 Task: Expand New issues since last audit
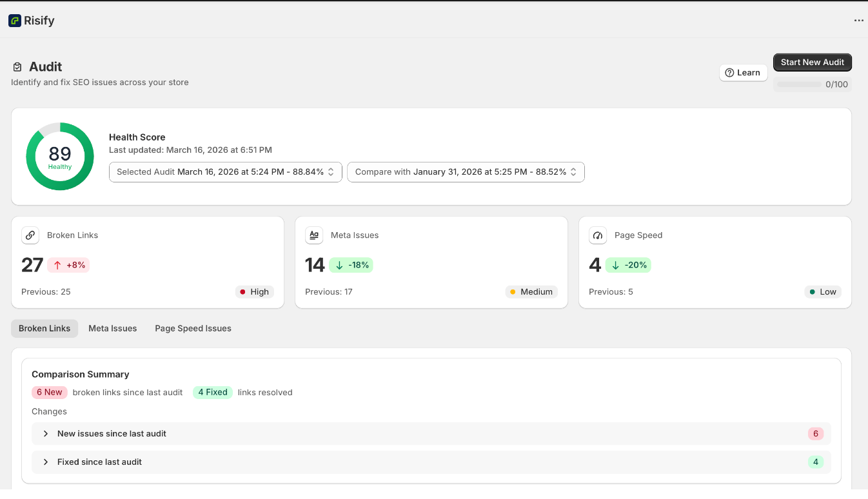click(x=112, y=434)
